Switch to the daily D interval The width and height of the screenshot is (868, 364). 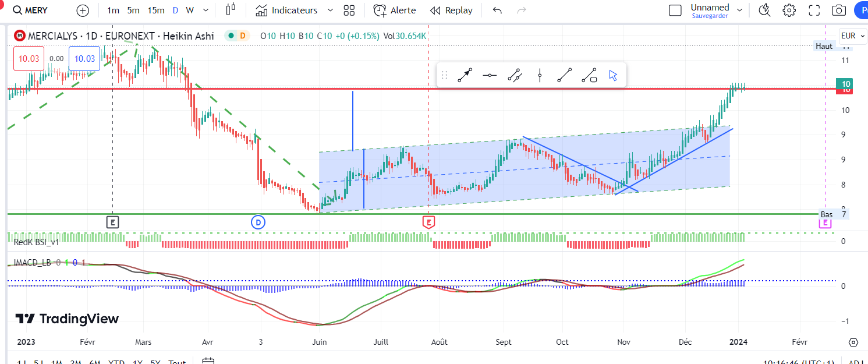coord(175,10)
